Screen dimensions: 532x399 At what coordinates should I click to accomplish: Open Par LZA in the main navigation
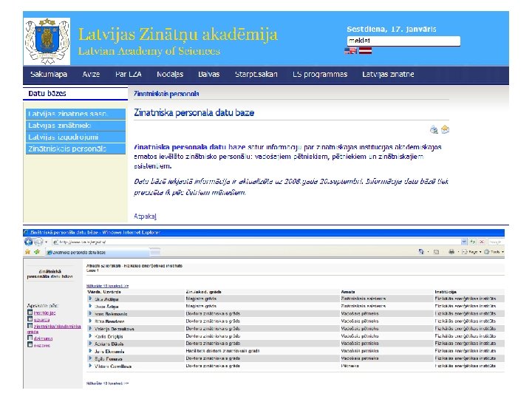click(x=129, y=75)
